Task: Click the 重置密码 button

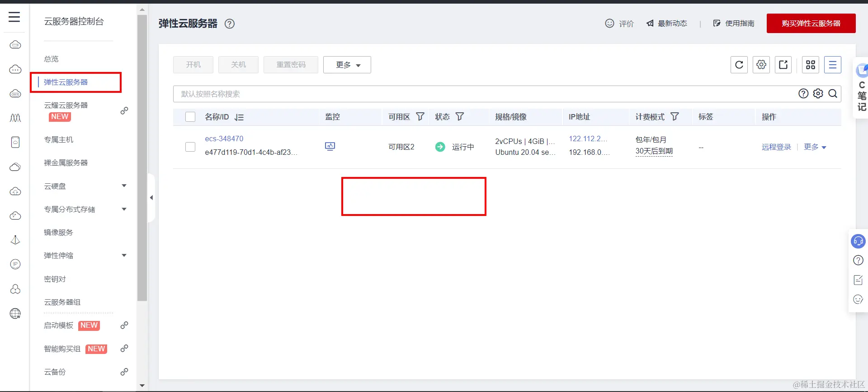Action: pyautogui.click(x=291, y=65)
